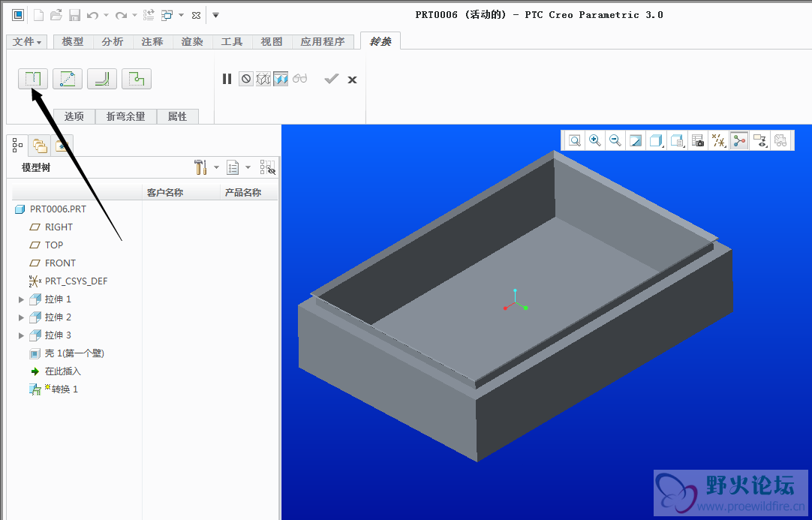Expand the 拉伸 3 feature node

tap(21, 335)
